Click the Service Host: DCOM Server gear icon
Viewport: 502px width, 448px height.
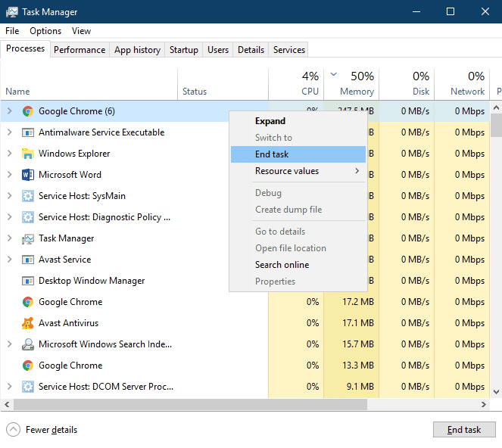28,387
